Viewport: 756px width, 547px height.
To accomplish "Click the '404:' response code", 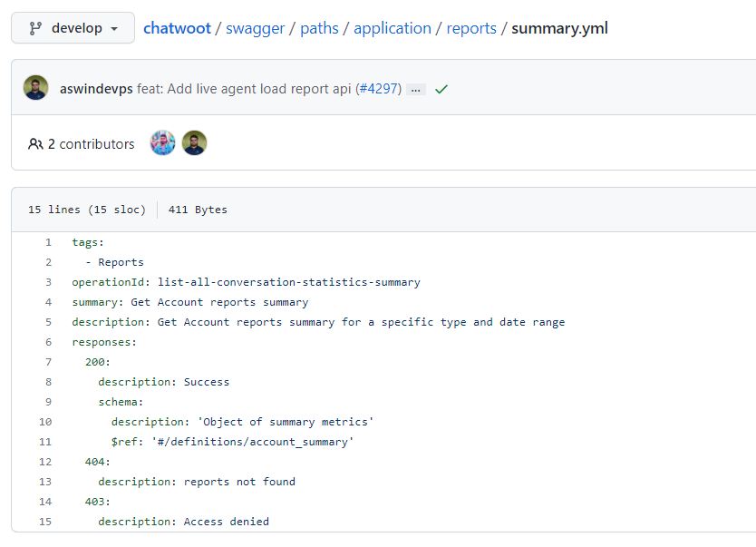I will pyautogui.click(x=98, y=462).
